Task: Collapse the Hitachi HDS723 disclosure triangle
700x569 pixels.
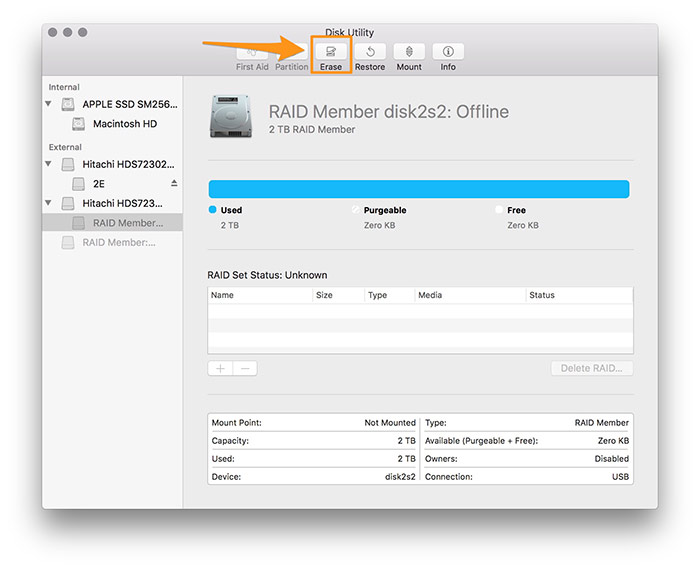Action: (x=48, y=203)
